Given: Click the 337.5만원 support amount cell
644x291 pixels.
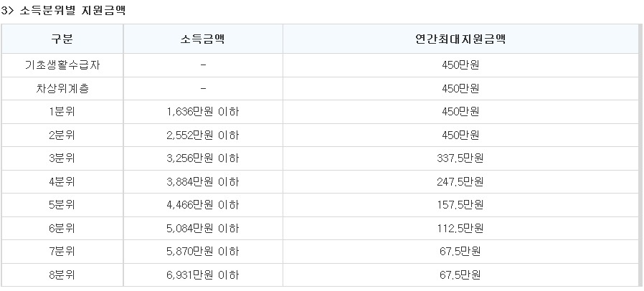Looking at the screenshot, I should [x=460, y=158].
